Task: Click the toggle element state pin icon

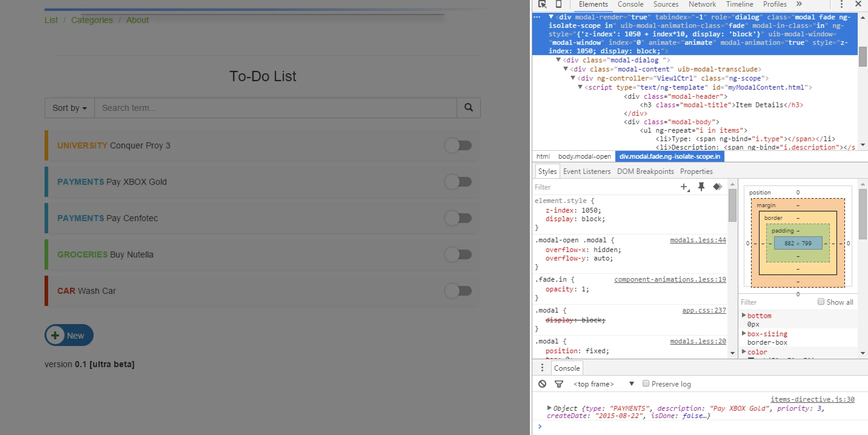Action: pyautogui.click(x=701, y=187)
